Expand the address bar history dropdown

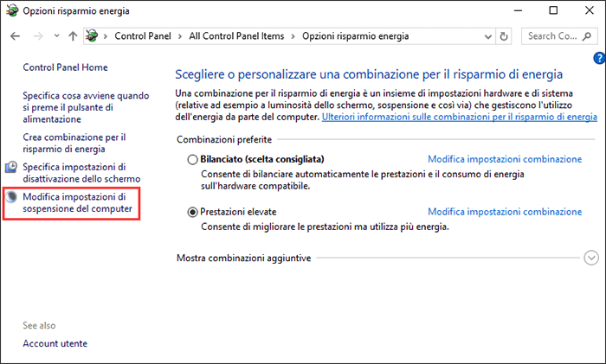[488, 36]
